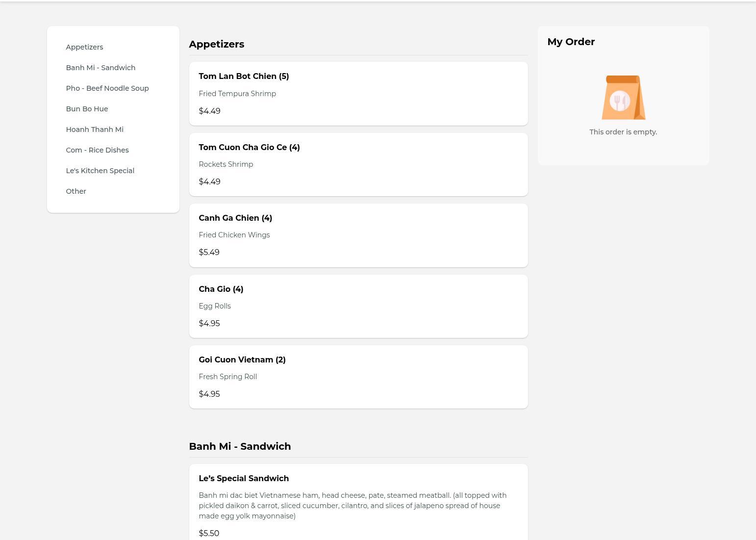Click the Appetizers section heading
The image size is (756, 540).
click(x=216, y=44)
